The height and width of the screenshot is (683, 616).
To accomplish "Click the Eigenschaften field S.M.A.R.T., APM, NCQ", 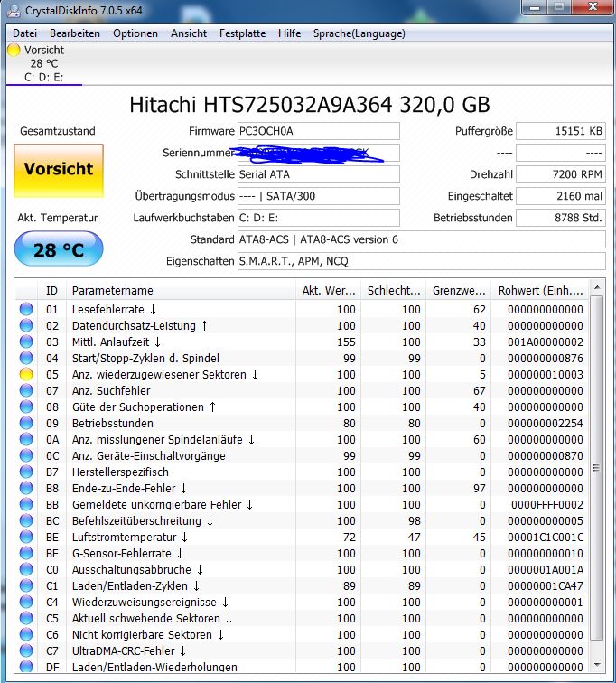I will 422,261.
